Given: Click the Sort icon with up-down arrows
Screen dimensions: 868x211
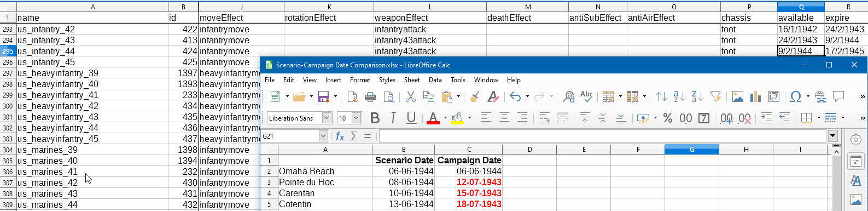Looking at the screenshot, I should click(661, 97).
